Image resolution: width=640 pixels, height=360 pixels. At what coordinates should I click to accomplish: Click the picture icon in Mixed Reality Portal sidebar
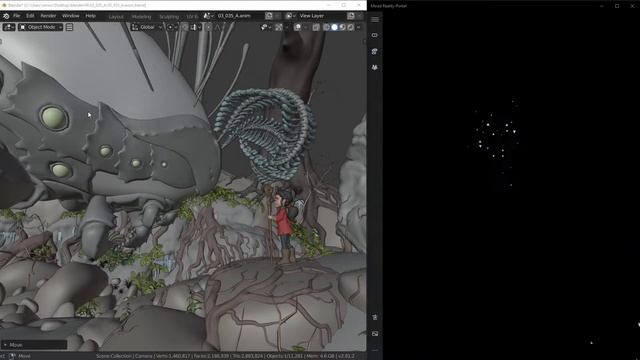[x=375, y=334]
